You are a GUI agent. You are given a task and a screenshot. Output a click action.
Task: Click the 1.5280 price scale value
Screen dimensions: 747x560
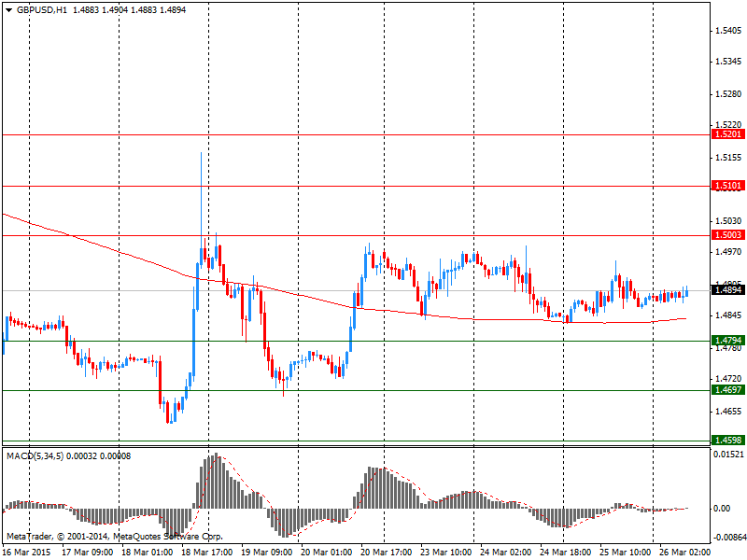(728, 94)
